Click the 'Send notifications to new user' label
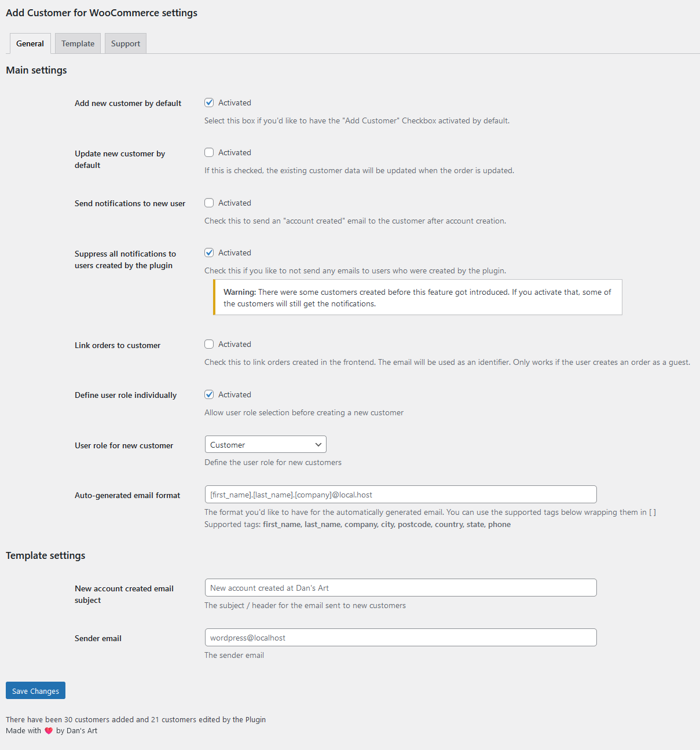 tap(130, 203)
